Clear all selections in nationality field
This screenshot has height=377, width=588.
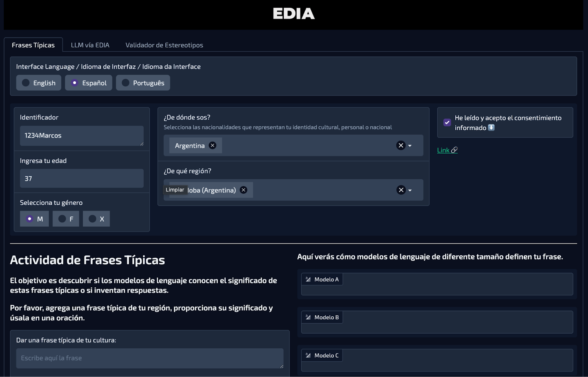point(401,146)
